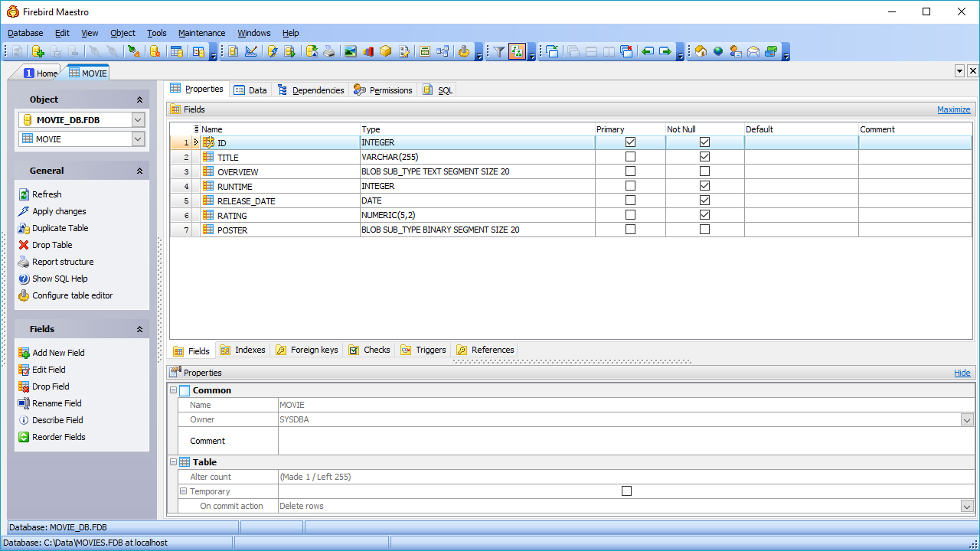Click the envelope icon in the toolbar
This screenshot has width=980, height=551.
[x=753, y=51]
